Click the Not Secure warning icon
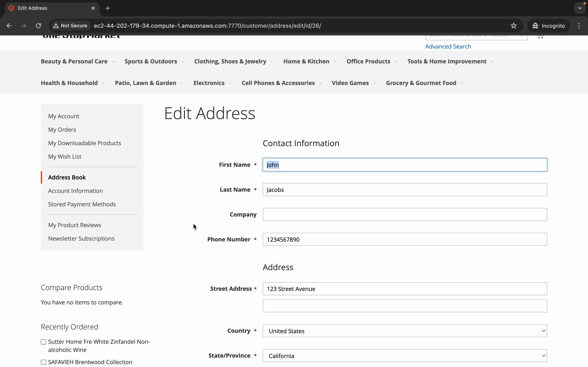The width and height of the screenshot is (588, 367). 56,26
